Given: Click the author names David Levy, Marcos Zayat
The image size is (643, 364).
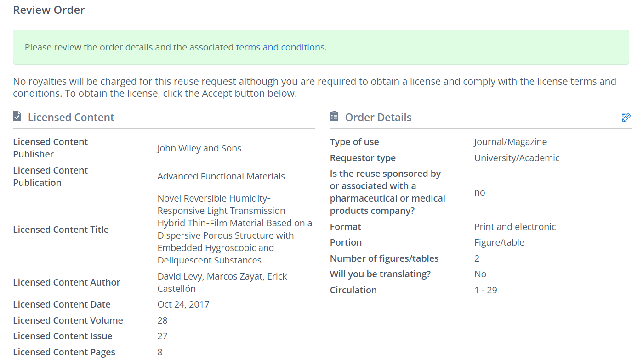Looking at the screenshot, I should click(222, 276).
